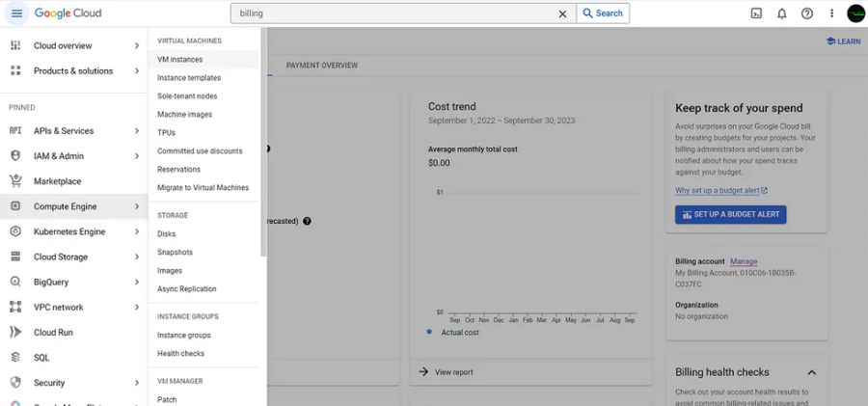Image resolution: width=868 pixels, height=406 pixels.
Task: Collapse the Billing health checks section
Action: point(811,372)
